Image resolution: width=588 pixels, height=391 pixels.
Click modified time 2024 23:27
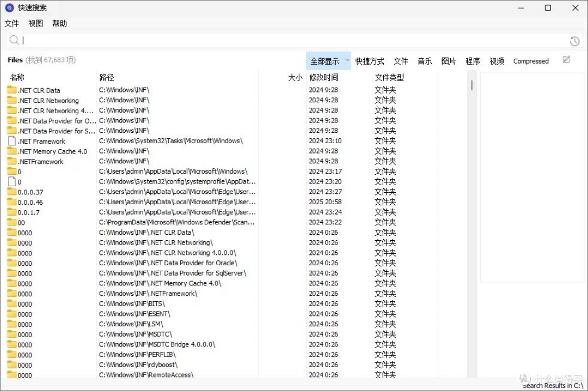click(325, 191)
